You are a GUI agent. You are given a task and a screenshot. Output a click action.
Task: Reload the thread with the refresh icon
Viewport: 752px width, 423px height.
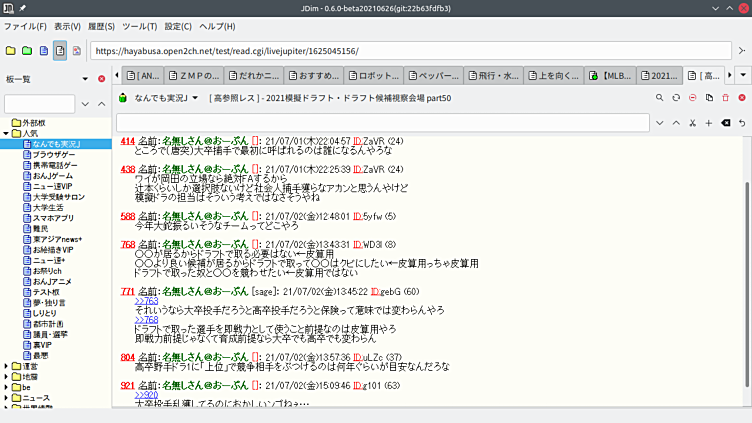point(676,98)
